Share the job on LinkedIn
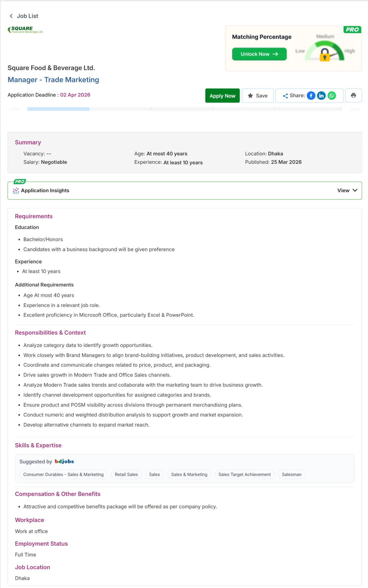Viewport: 368px width, 588px height. (321, 95)
